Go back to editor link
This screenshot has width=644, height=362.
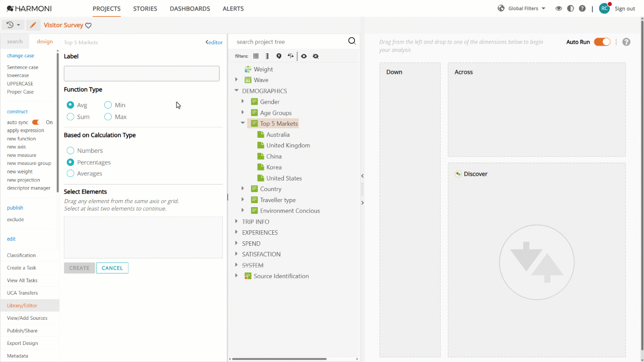(x=214, y=42)
